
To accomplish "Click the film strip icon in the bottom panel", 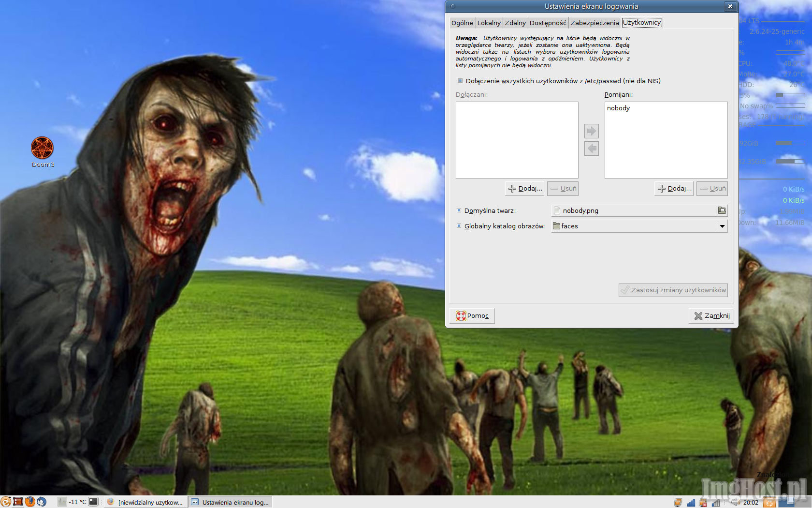I will [x=18, y=502].
